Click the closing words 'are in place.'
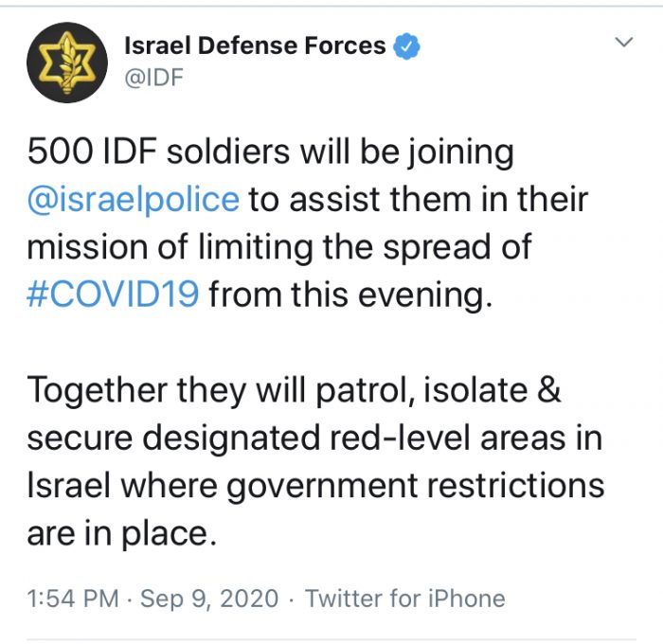The image size is (663, 644). coord(122,533)
